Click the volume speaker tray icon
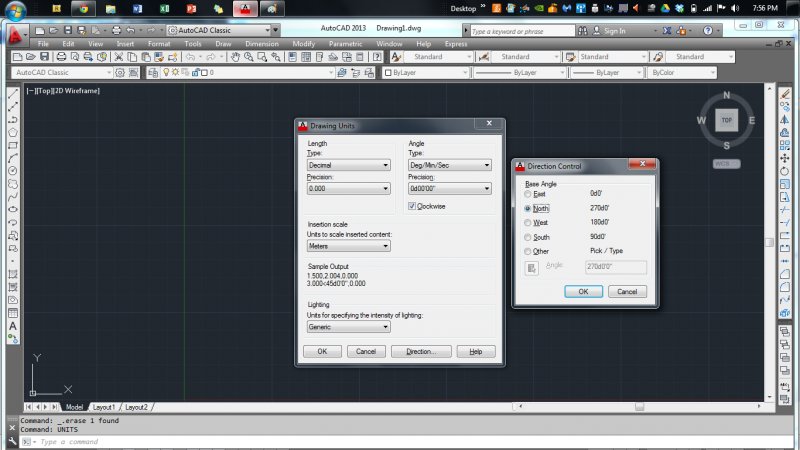This screenshot has width=800, height=450. click(x=735, y=8)
